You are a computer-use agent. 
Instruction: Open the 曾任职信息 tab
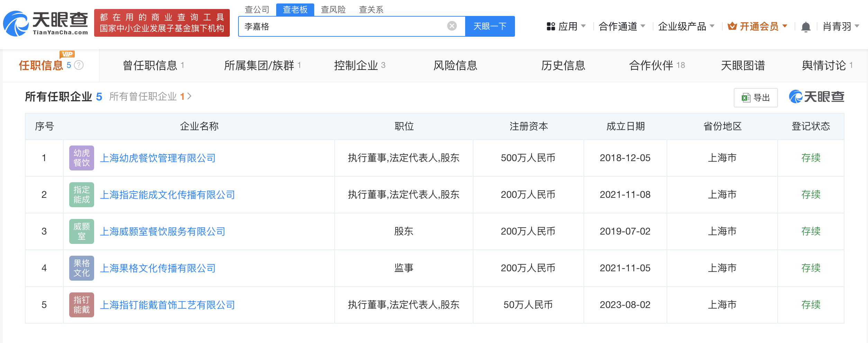coord(154,65)
